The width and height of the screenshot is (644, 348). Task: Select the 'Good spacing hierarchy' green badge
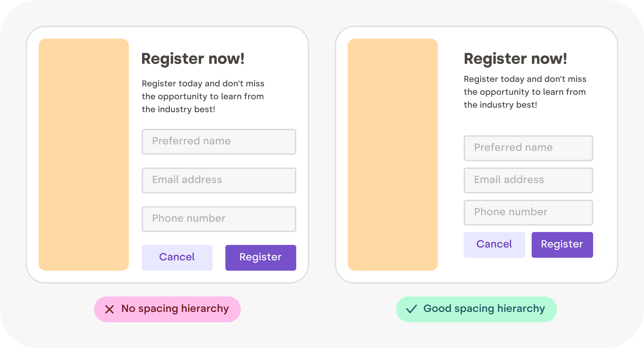477,309
